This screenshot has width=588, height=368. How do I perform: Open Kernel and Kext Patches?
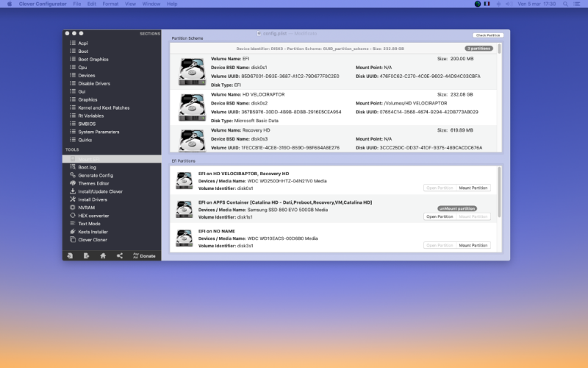(x=104, y=107)
